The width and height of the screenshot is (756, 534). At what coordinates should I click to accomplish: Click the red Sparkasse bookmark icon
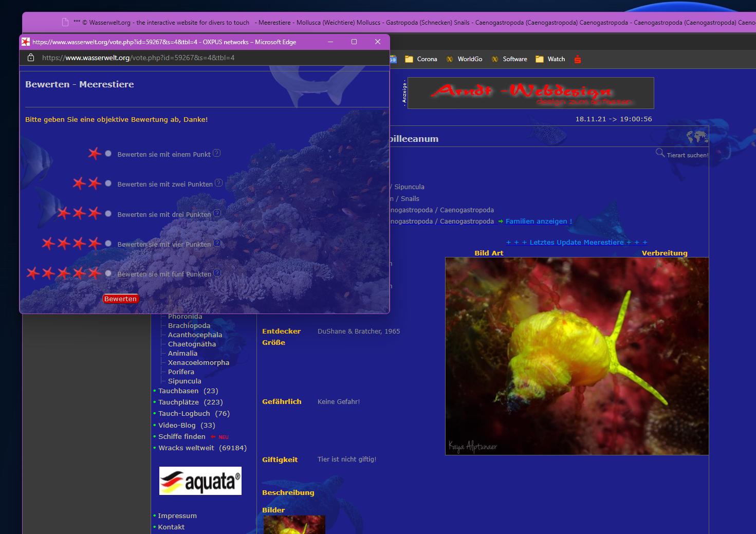578,59
